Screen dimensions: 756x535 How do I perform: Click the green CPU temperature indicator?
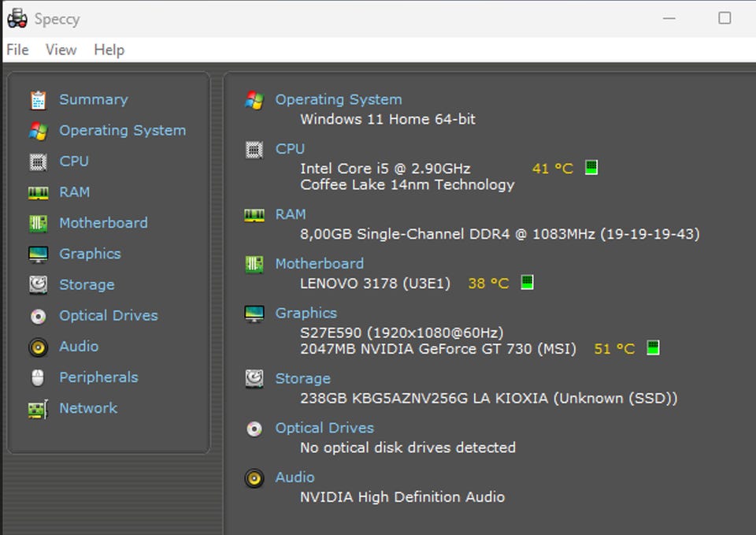click(x=591, y=167)
